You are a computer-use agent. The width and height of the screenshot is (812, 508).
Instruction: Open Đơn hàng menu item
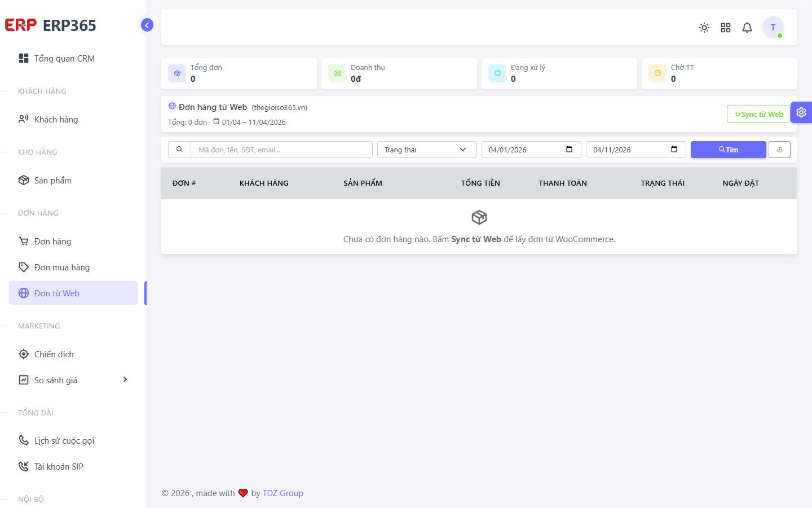pos(73,241)
